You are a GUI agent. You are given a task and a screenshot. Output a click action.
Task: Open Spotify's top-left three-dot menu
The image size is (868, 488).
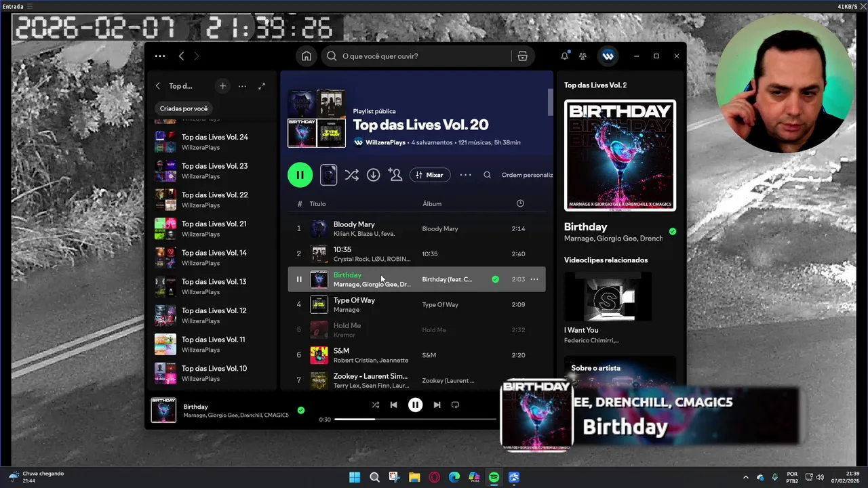(x=160, y=56)
